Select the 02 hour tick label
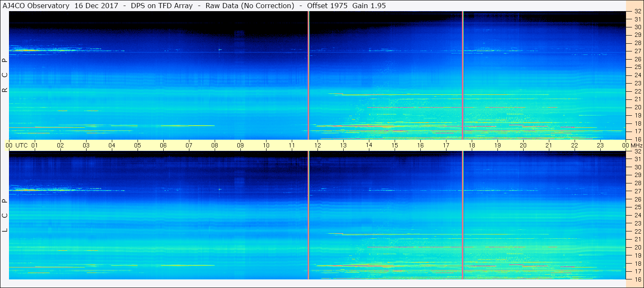The image size is (644, 288). click(x=60, y=145)
